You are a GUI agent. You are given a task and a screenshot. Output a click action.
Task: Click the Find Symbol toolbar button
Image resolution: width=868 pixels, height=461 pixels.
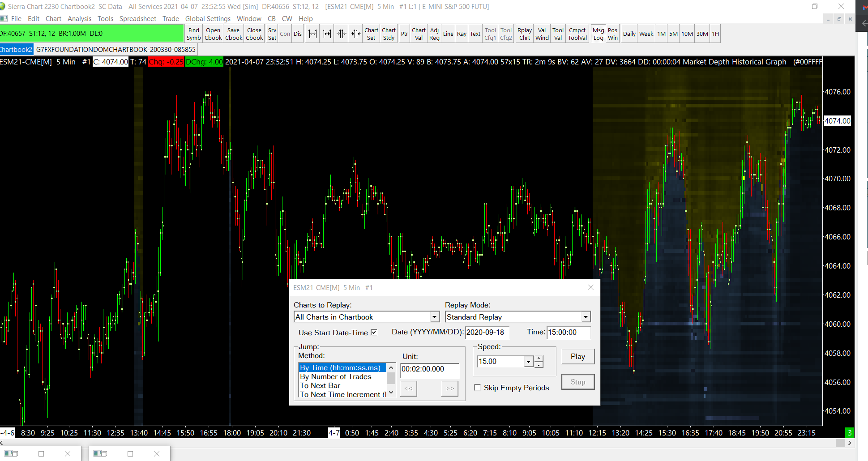[193, 34]
